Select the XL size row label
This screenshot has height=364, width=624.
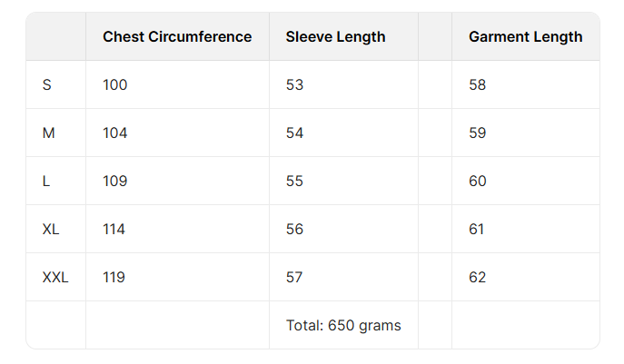click(51, 230)
